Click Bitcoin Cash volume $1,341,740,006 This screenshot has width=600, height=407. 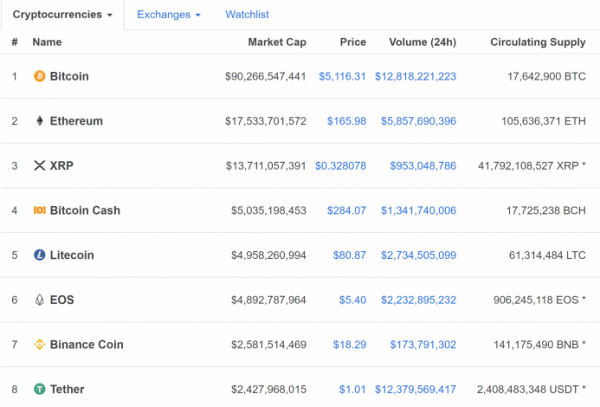(x=418, y=210)
